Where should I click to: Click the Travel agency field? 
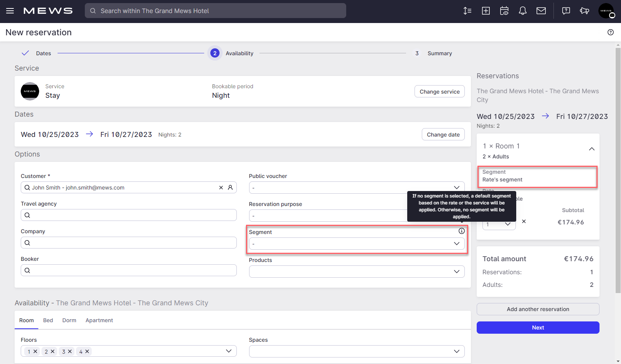[129, 215]
